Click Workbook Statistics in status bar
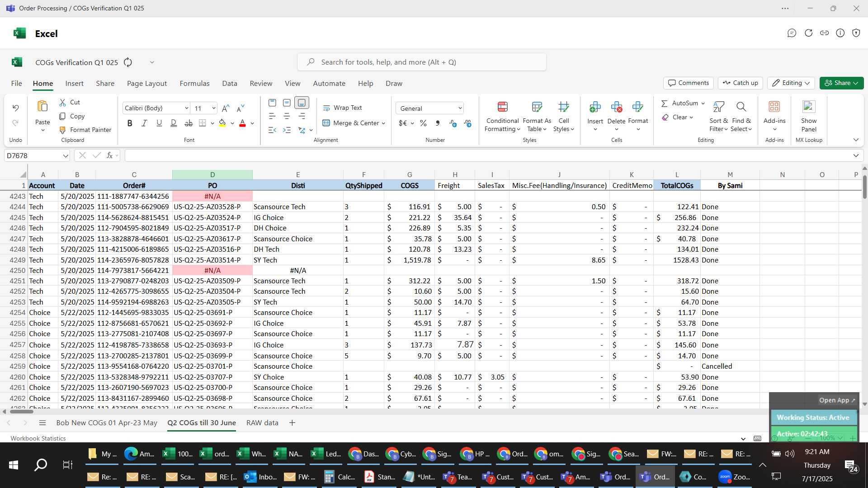 pos(38,438)
